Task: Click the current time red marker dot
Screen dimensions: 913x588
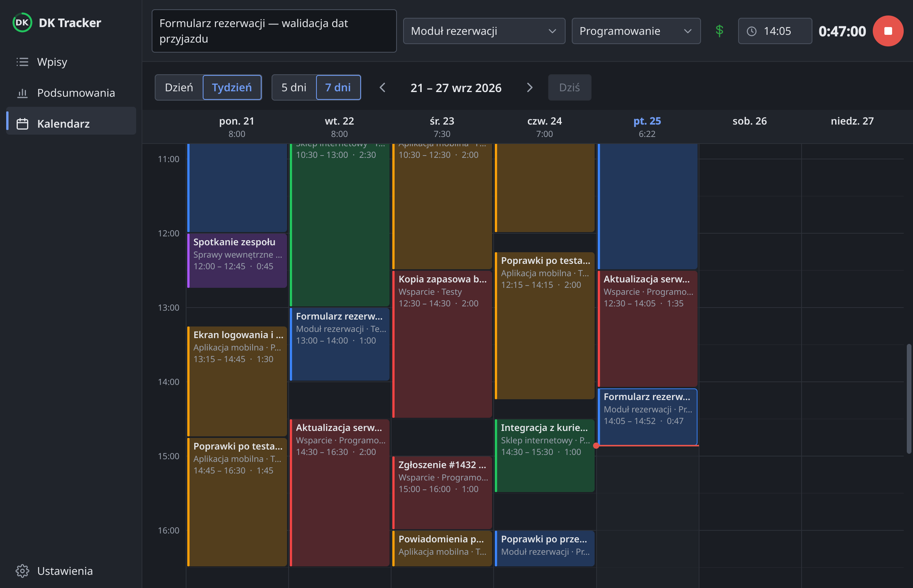Action: [596, 446]
